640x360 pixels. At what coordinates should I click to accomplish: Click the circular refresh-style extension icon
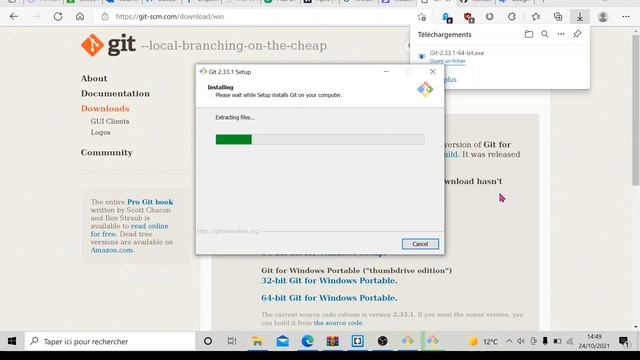pyautogui.click(x=490, y=17)
